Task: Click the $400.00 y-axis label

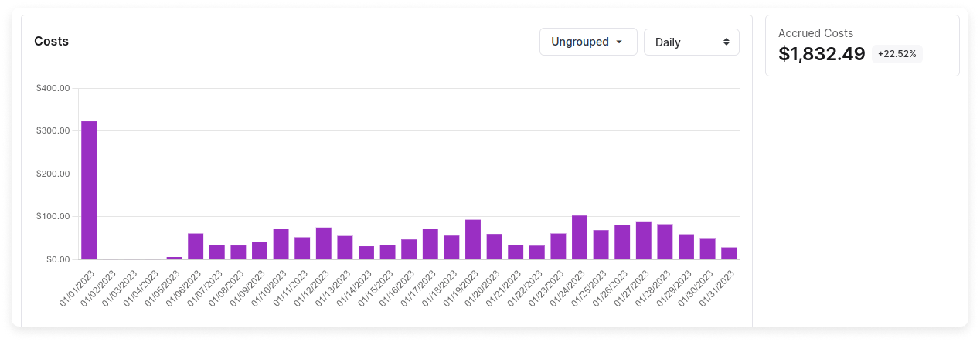Action: [53, 88]
